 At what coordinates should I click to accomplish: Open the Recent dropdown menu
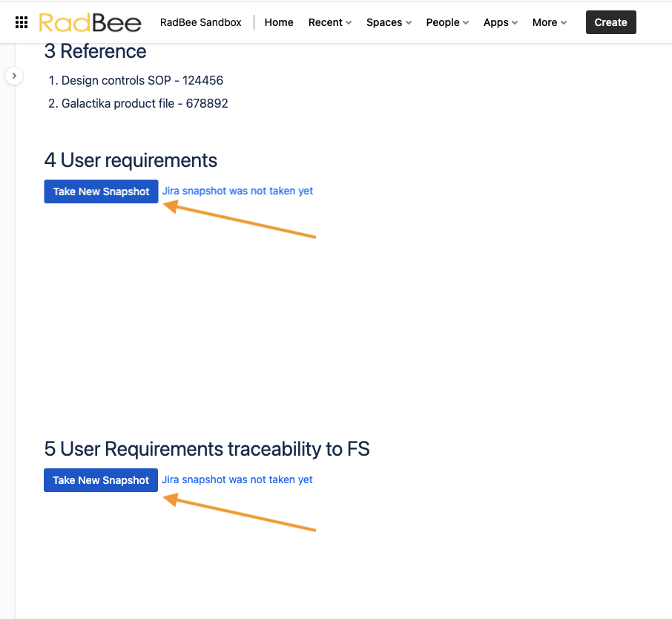tap(330, 22)
